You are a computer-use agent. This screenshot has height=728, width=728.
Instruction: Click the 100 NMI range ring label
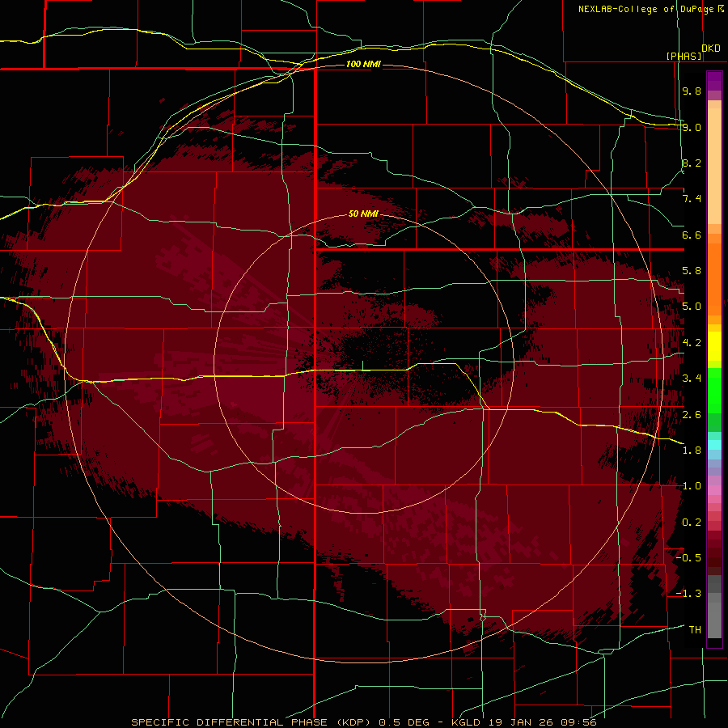click(363, 64)
